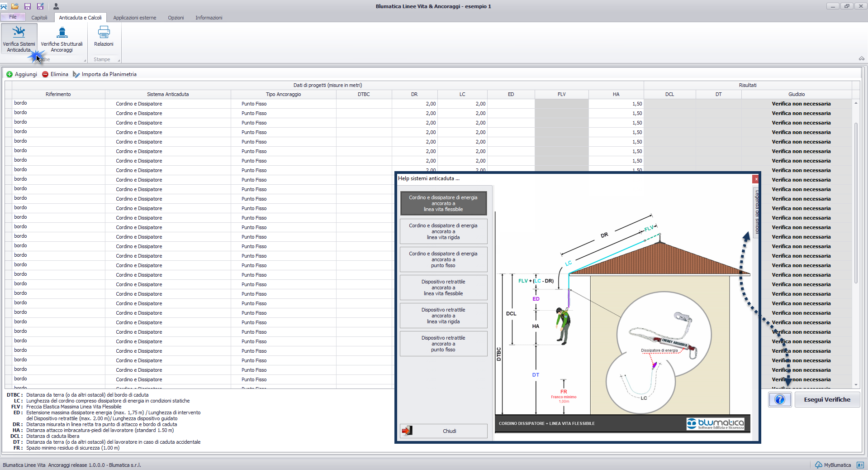
Task: Click the green Aggiungi icon
Action: pos(9,74)
